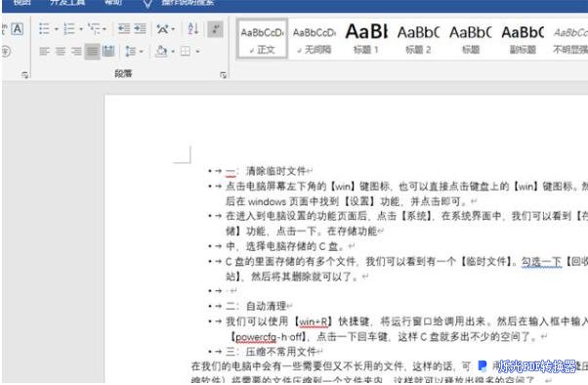
Task: Center-align the paragraph text
Action: pos(61,51)
